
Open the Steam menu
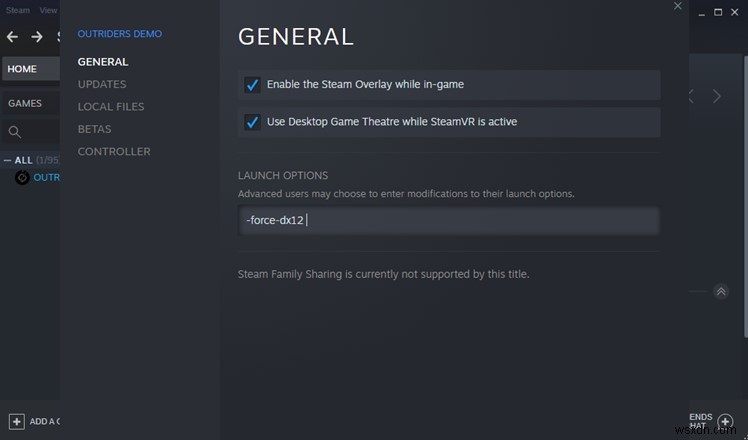17,10
